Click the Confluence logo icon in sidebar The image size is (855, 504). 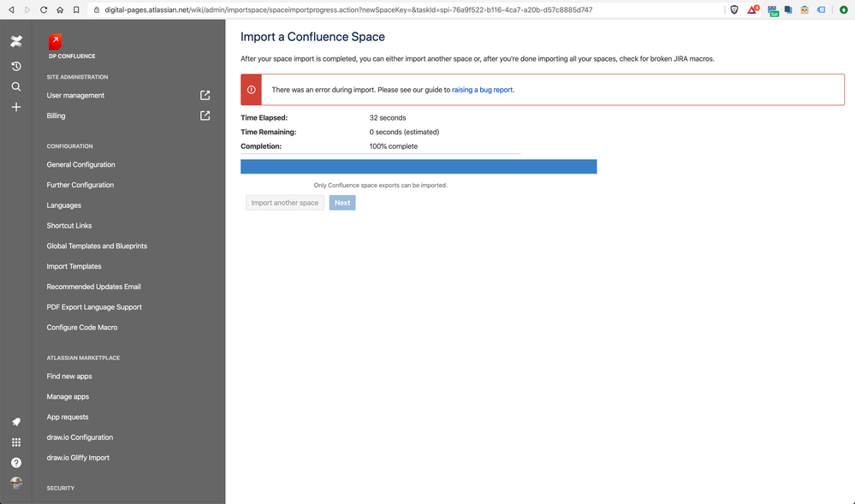coord(16,41)
